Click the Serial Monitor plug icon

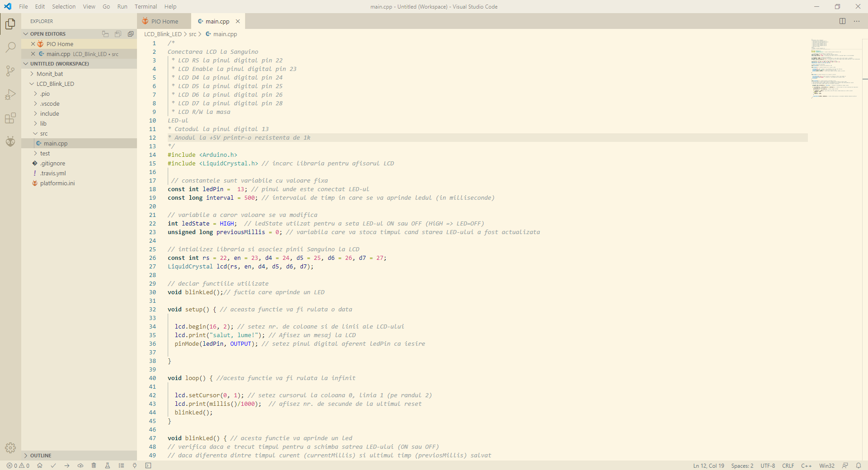(135, 465)
